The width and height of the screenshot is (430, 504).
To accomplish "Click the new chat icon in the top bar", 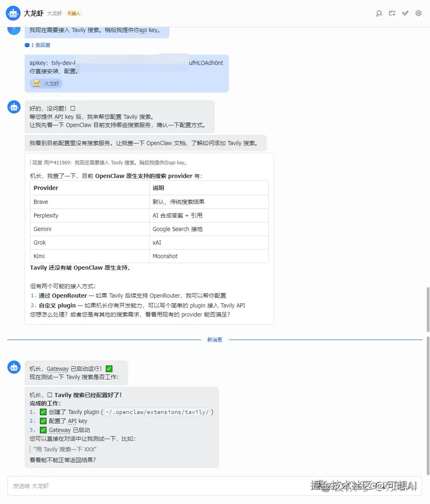I will pyautogui.click(x=392, y=13).
